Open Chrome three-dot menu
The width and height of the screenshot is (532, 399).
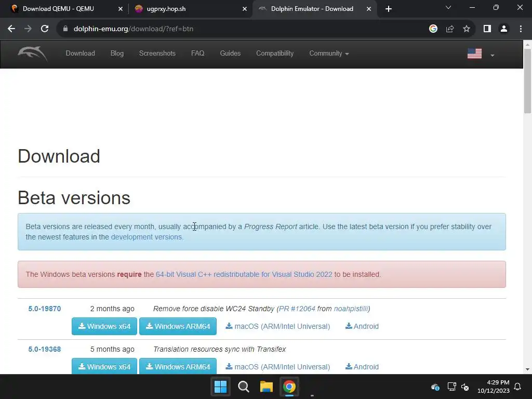pyautogui.click(x=521, y=29)
